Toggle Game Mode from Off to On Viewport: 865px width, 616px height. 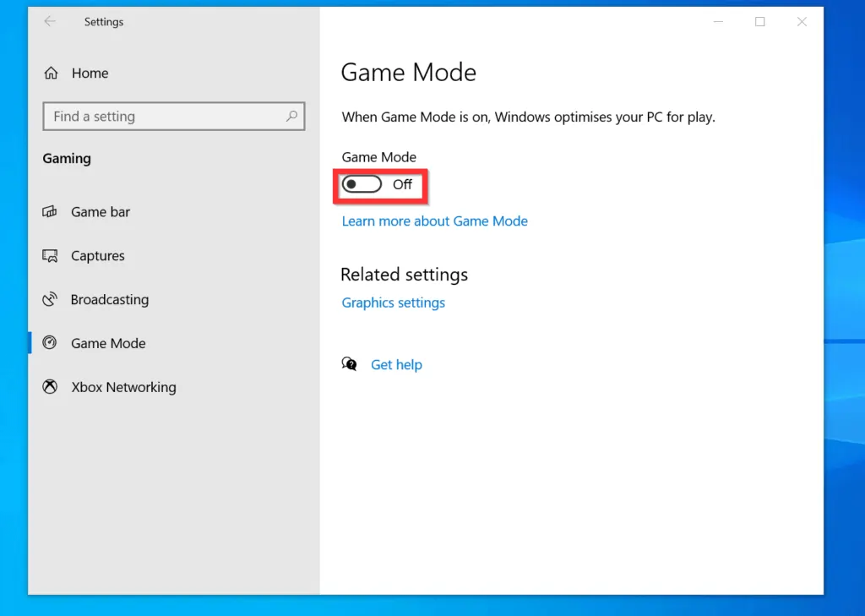point(362,183)
